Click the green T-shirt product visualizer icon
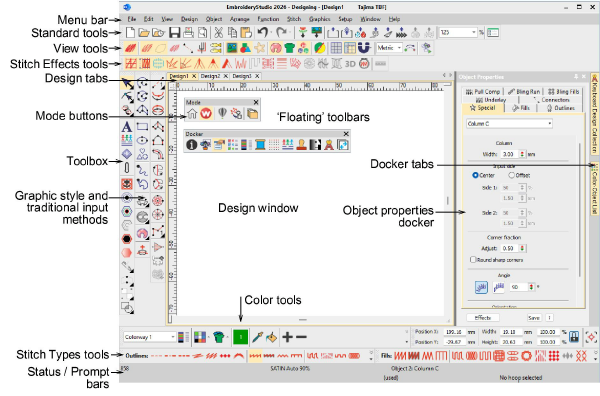Screen dimensions: 600x396 [290, 48]
